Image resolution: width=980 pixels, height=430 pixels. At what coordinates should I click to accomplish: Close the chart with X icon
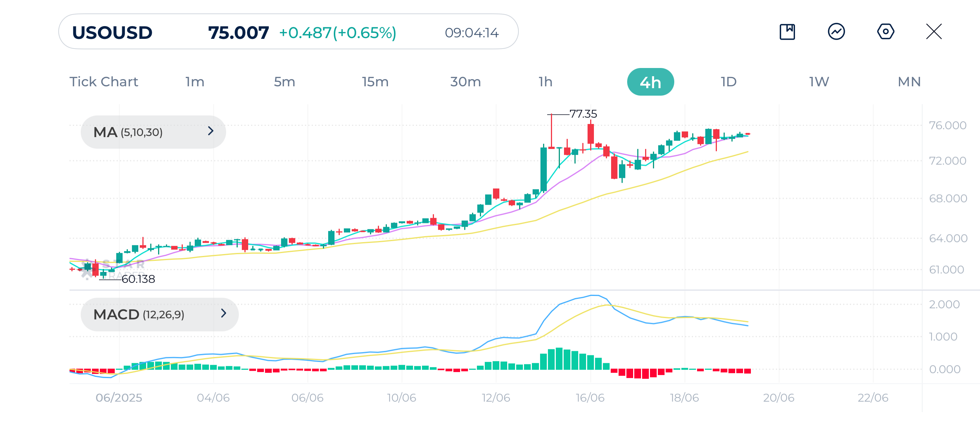point(934,31)
